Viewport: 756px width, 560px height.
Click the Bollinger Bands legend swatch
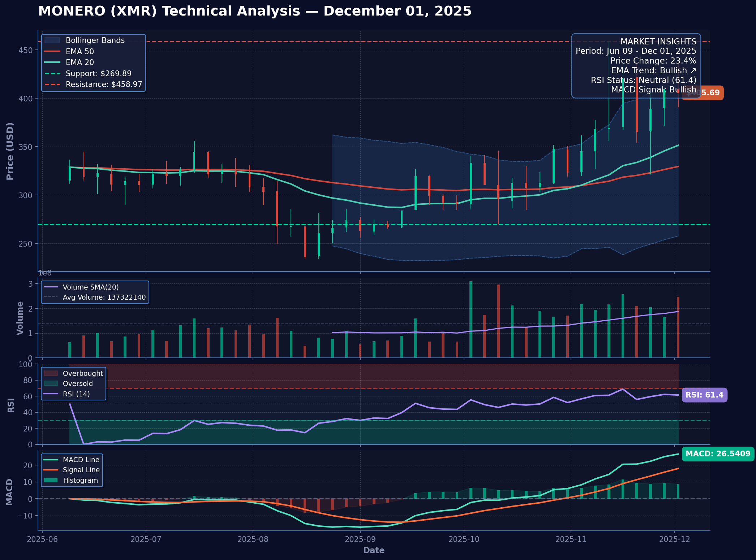[52, 40]
